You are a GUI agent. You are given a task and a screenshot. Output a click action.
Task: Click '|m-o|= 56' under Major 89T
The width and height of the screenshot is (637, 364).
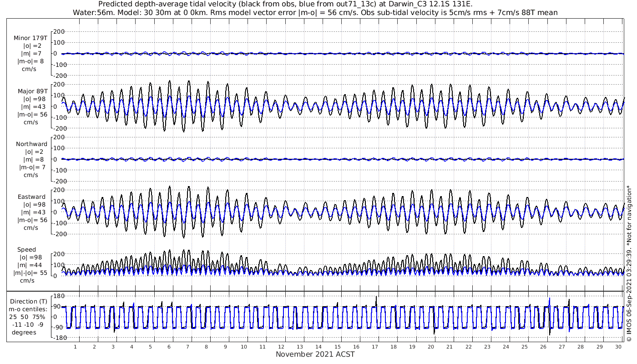coord(32,114)
